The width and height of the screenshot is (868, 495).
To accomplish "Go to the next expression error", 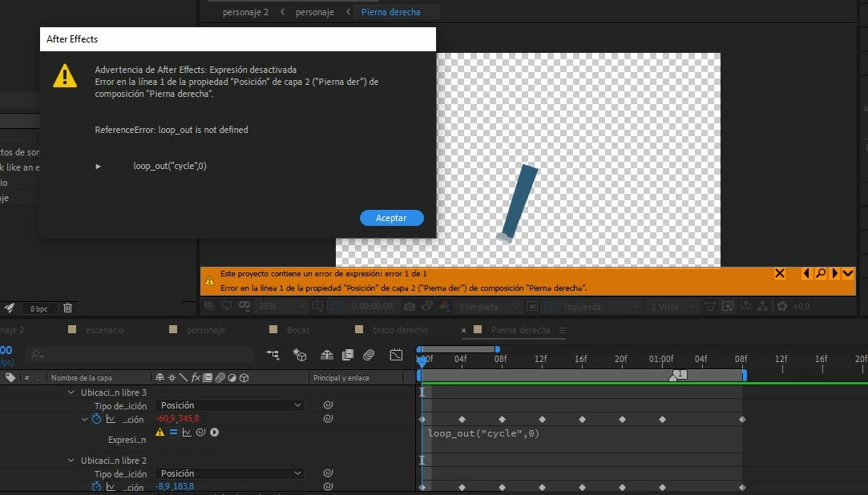I will pos(835,273).
